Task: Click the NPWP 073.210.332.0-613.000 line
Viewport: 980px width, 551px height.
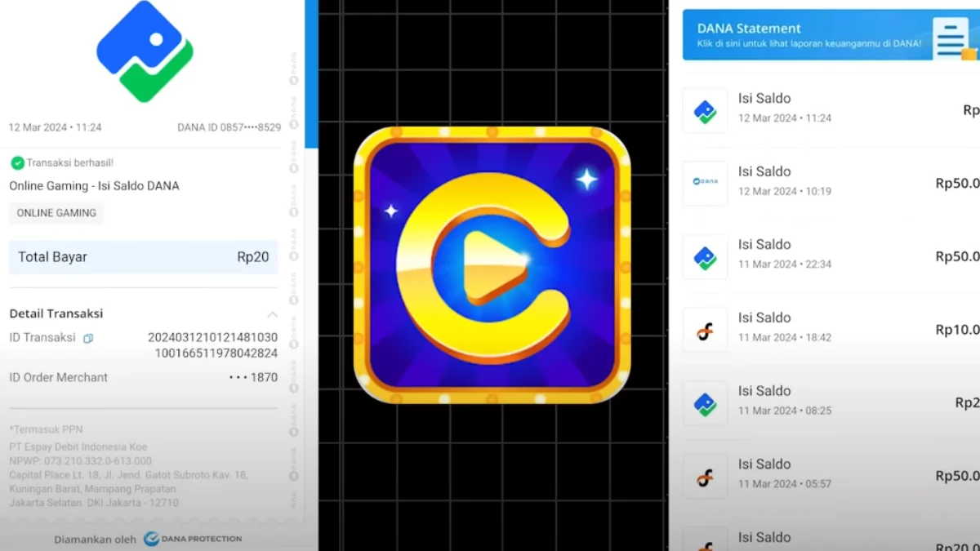Action: coord(80,461)
